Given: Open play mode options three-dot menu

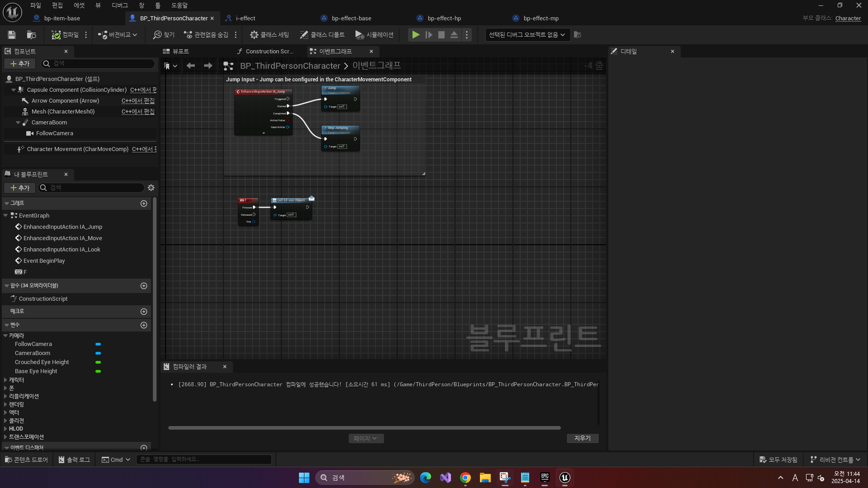Looking at the screenshot, I should [x=467, y=35].
